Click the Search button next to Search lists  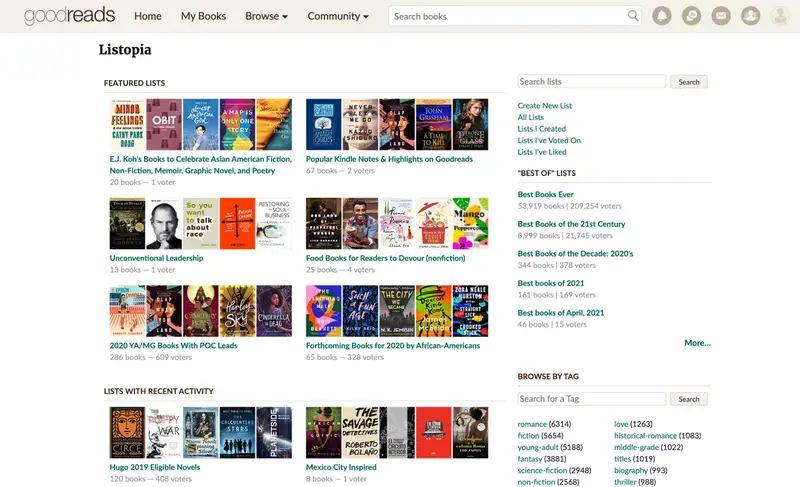tap(689, 82)
